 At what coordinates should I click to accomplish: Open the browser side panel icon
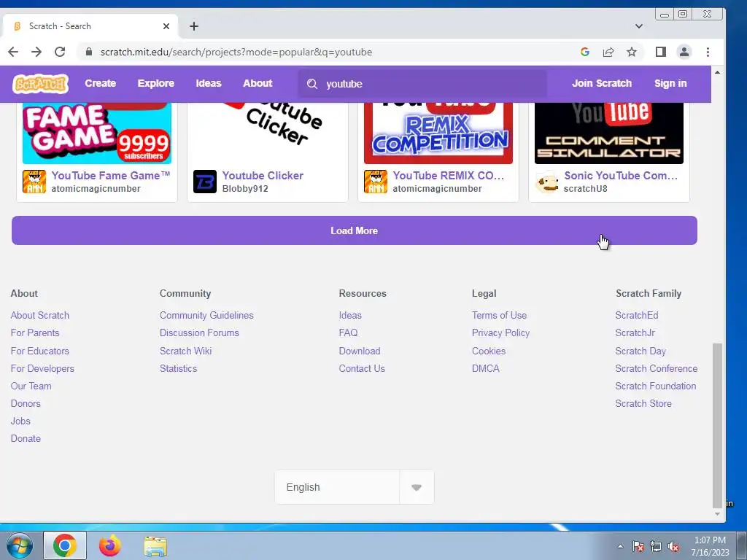pos(661,52)
